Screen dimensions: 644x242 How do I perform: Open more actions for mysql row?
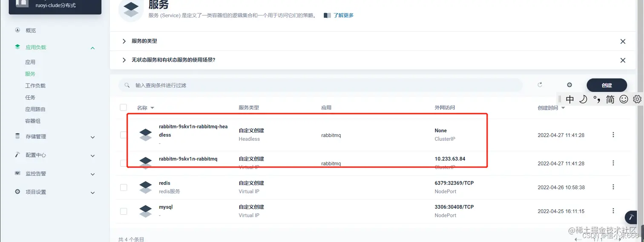coord(613,211)
